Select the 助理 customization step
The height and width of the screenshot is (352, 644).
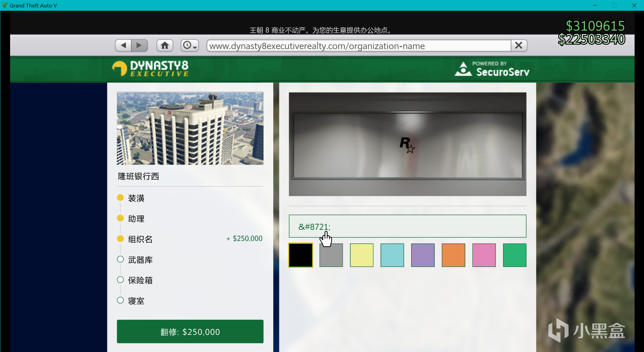(x=131, y=219)
